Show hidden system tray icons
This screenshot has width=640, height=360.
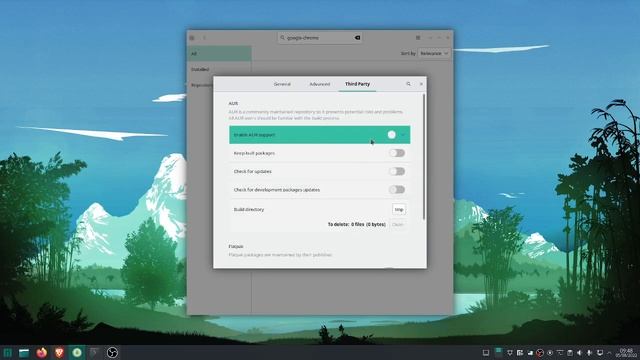(x=609, y=353)
